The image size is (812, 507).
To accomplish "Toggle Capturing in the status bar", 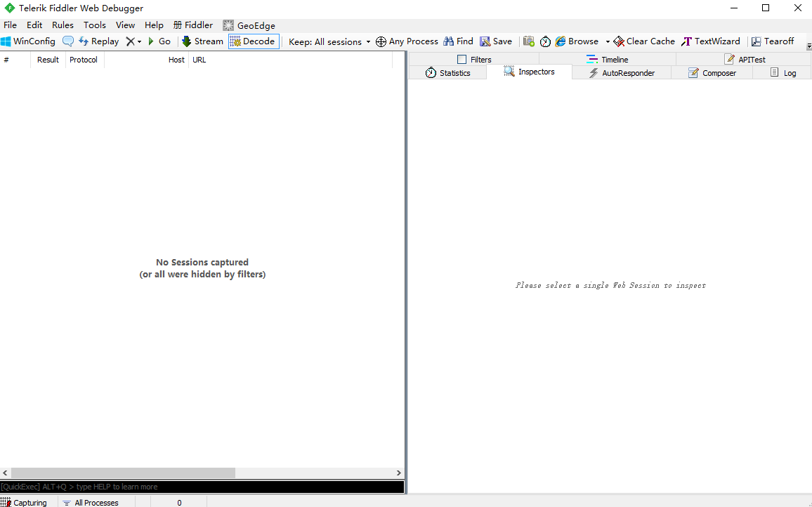I will [x=24, y=502].
